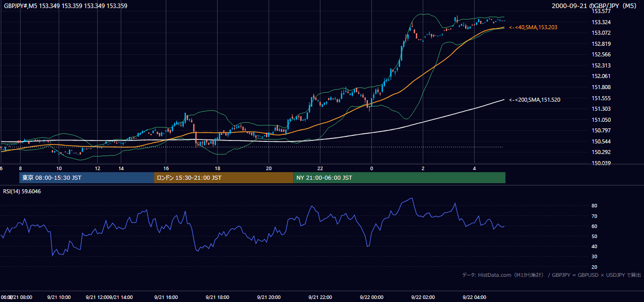The width and height of the screenshot is (644, 302).
Task: Click the RSI scale value 60
Action: coord(595,226)
